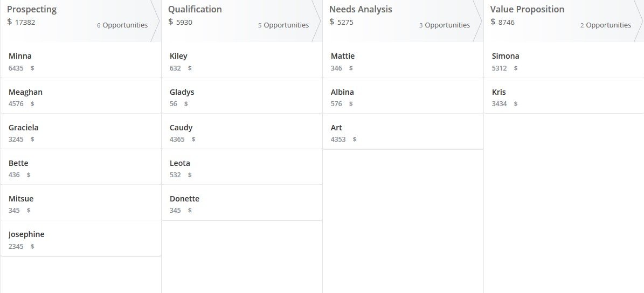Select the Meaghan opportunity card
644x293 pixels.
point(81,97)
